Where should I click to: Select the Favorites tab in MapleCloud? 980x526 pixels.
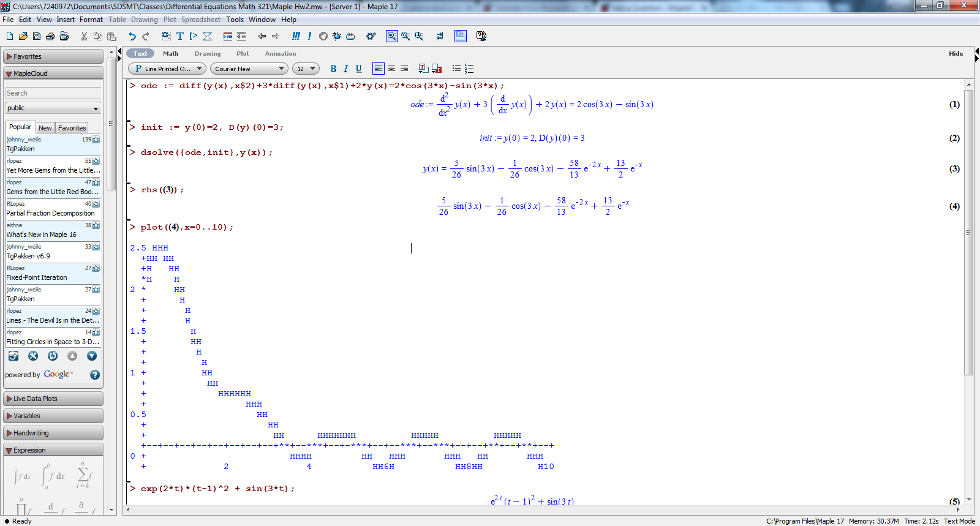pos(72,128)
